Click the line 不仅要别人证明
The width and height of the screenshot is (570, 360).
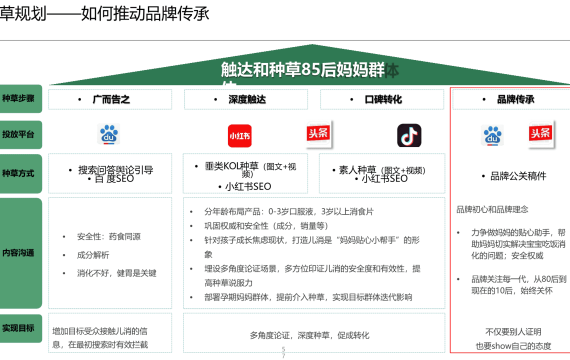click(x=513, y=332)
